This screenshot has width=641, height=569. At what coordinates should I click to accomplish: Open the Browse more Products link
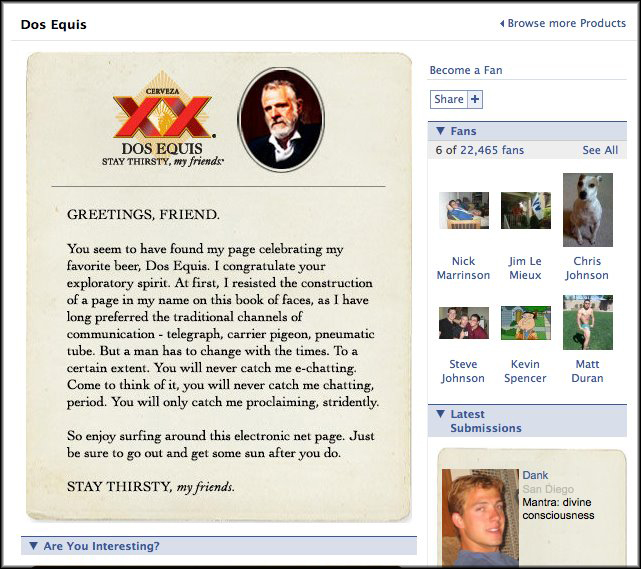(x=566, y=23)
